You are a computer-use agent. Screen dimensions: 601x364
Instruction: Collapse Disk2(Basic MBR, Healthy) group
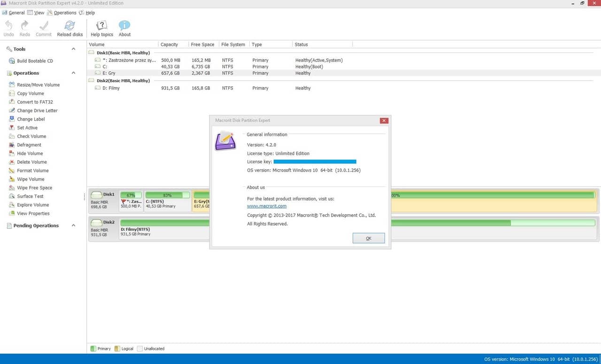point(92,81)
